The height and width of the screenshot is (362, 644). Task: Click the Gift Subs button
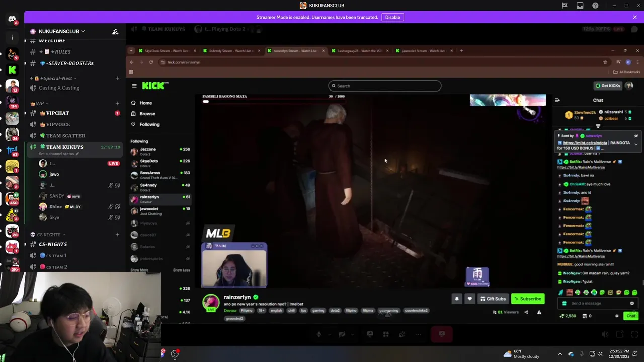click(493, 299)
